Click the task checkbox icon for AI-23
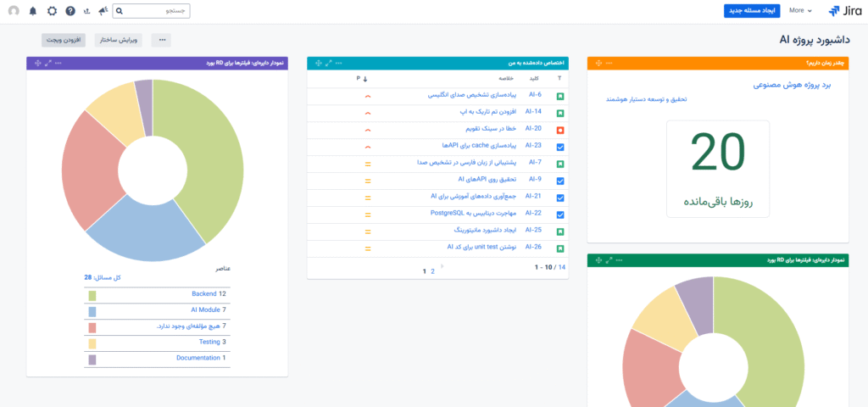This screenshot has width=868, height=407. (559, 148)
